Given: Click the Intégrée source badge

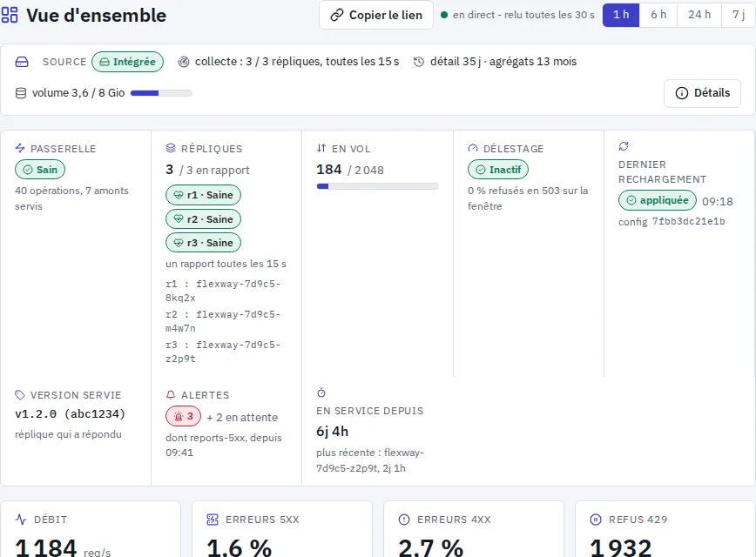Looking at the screenshot, I should [x=128, y=62].
